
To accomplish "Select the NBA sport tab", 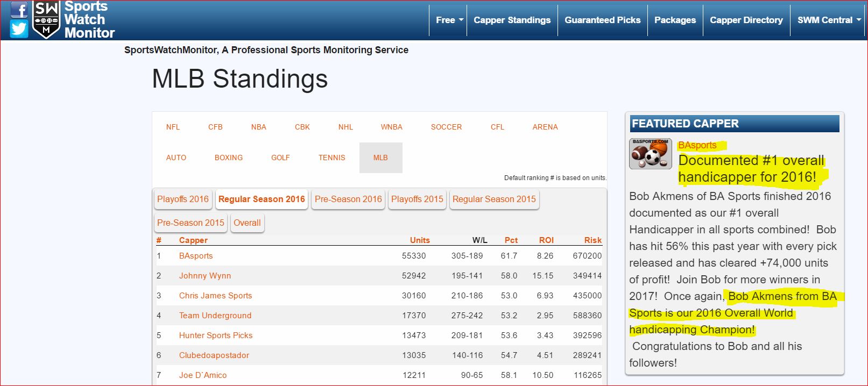I will 259,127.
